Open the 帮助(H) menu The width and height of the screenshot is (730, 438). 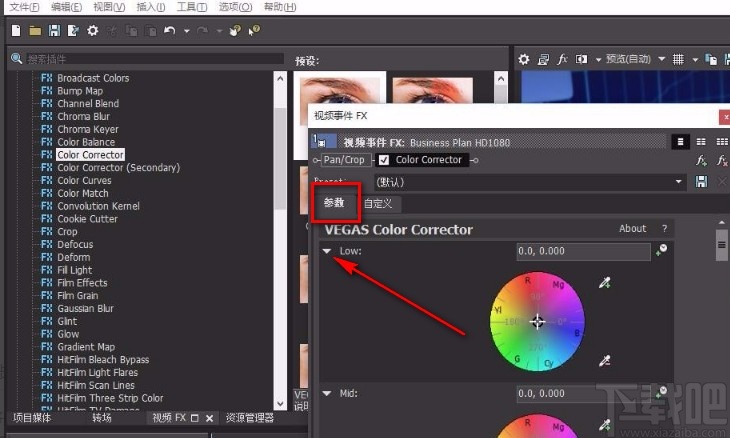click(280, 7)
